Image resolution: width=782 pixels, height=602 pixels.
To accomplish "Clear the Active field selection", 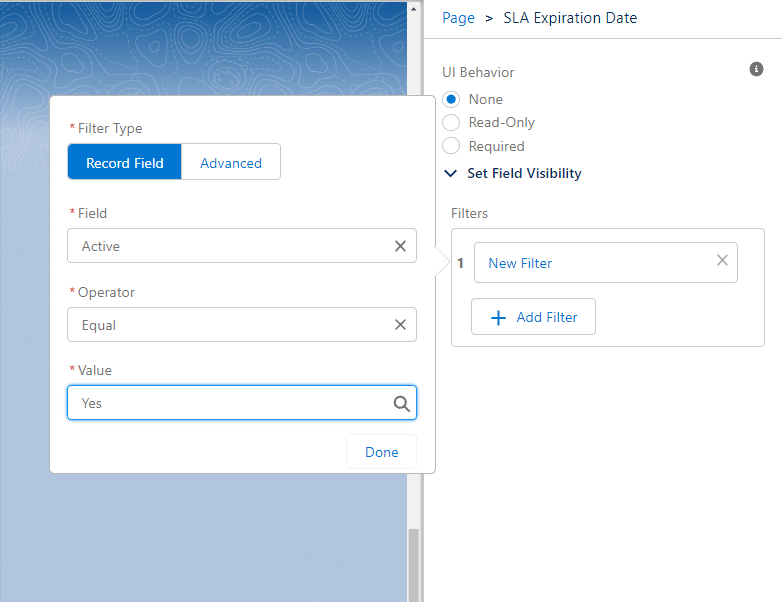I will [x=400, y=246].
